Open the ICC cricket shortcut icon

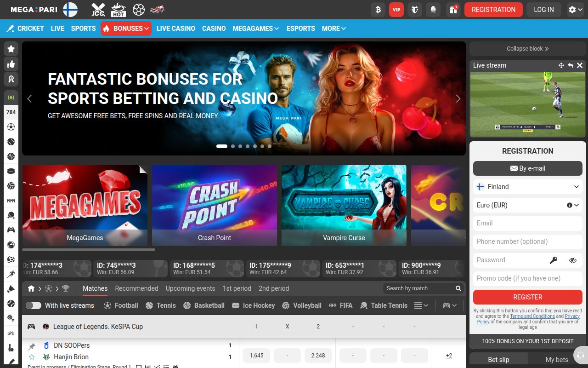click(x=98, y=10)
